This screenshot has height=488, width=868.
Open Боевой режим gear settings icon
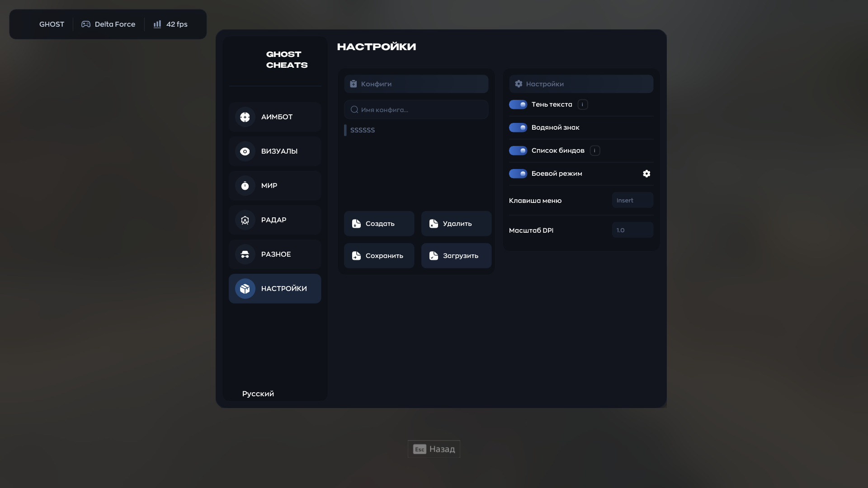tap(646, 174)
